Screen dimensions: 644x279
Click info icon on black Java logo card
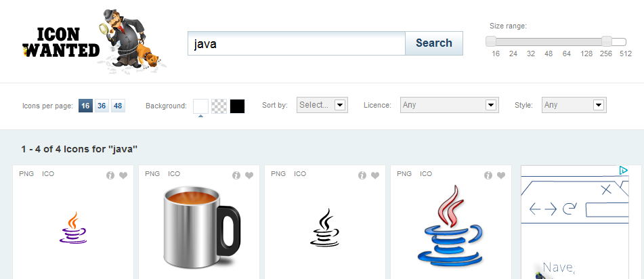point(362,175)
